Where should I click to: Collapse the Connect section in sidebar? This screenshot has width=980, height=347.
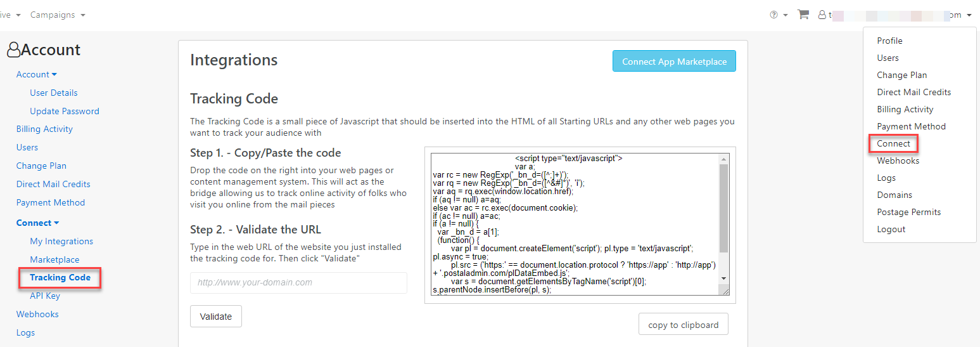pyautogui.click(x=38, y=223)
